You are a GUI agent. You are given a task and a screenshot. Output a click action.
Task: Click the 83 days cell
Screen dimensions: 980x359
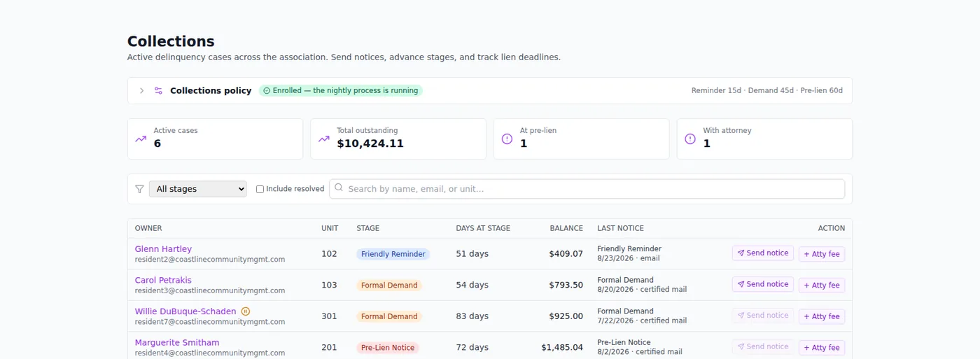[x=472, y=316]
